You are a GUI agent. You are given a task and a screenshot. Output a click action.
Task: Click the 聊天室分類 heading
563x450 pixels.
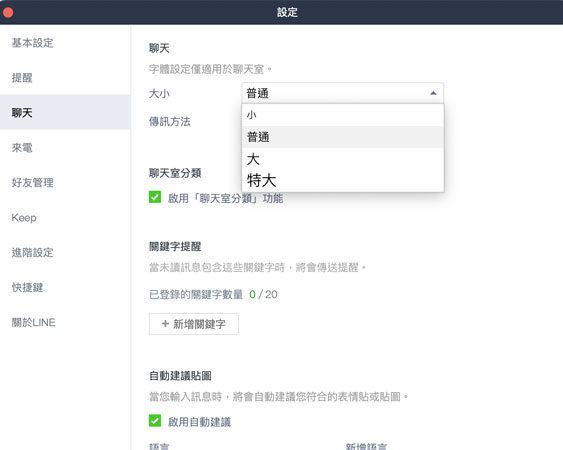pyautogui.click(x=175, y=173)
